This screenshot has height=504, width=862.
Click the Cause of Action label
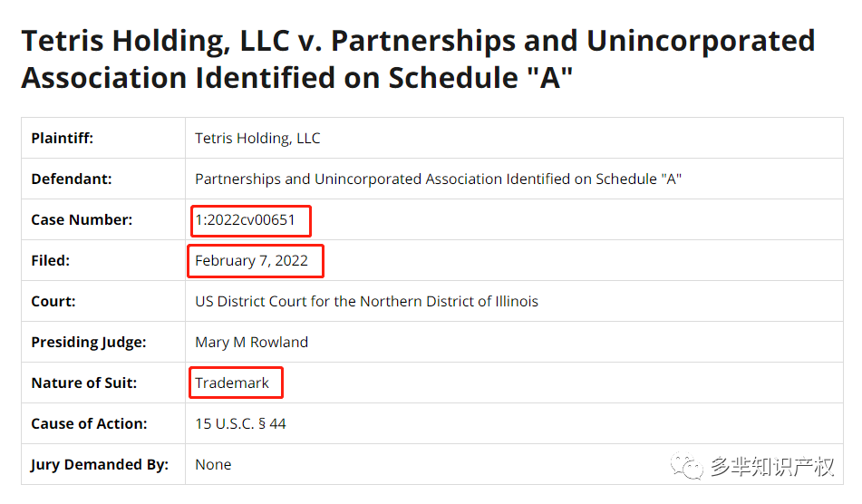[89, 423]
